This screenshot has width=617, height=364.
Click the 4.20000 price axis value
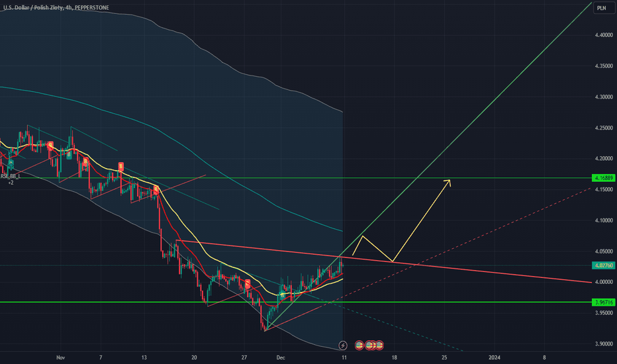point(604,159)
